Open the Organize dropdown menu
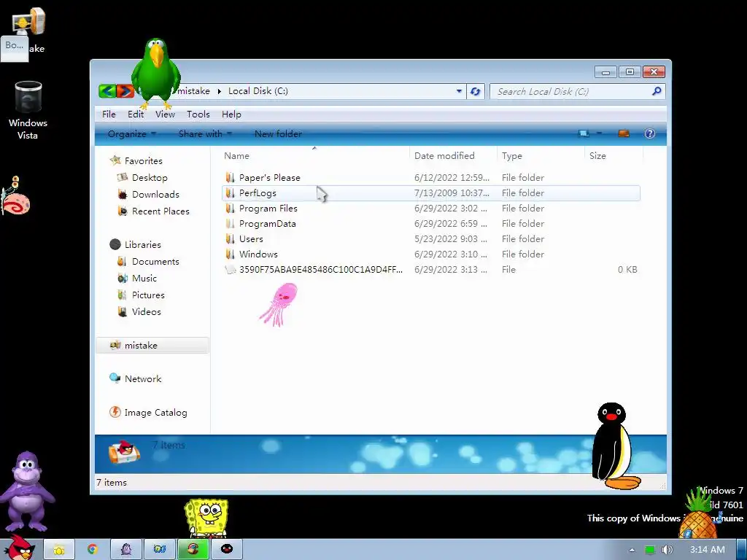747x560 pixels. 131,134
